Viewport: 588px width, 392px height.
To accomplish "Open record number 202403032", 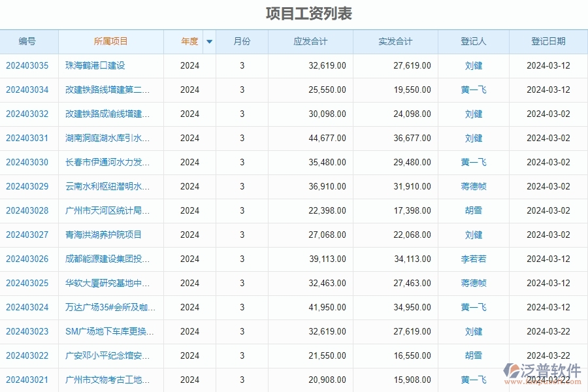I will point(27,114).
